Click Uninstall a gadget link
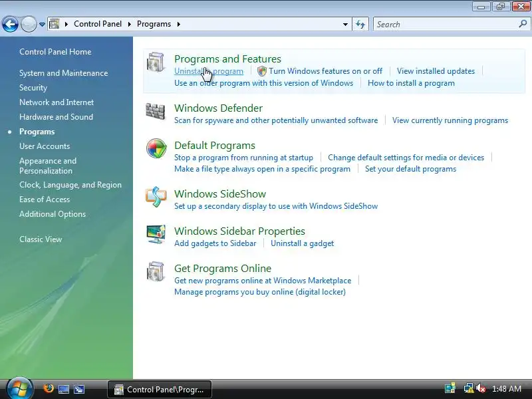 [303, 243]
